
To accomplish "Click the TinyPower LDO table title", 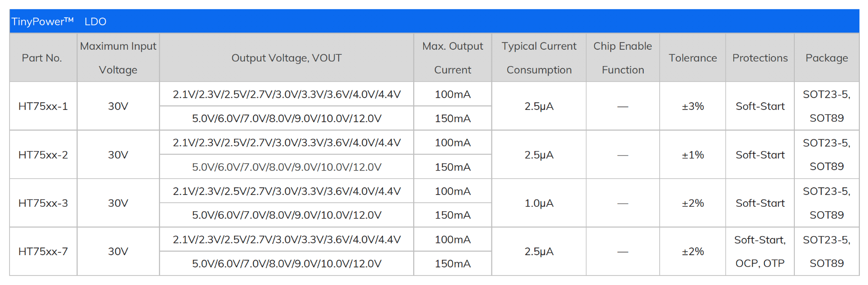I will point(59,21).
